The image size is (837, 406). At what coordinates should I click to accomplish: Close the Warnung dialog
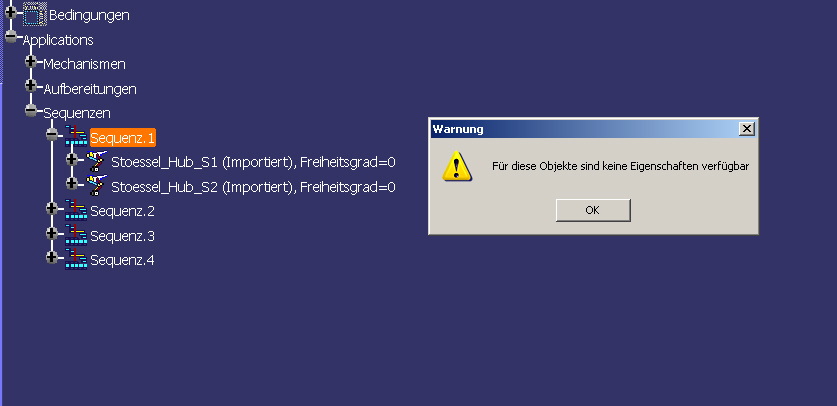747,129
